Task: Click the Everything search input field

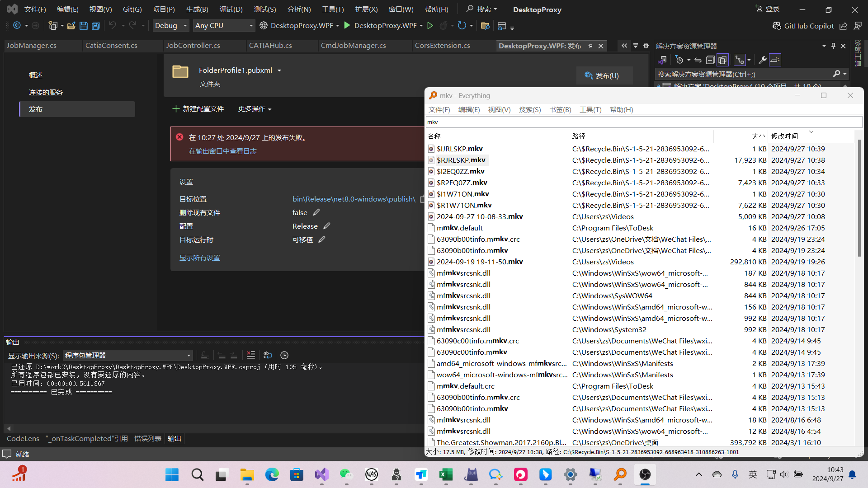Action: 644,122
